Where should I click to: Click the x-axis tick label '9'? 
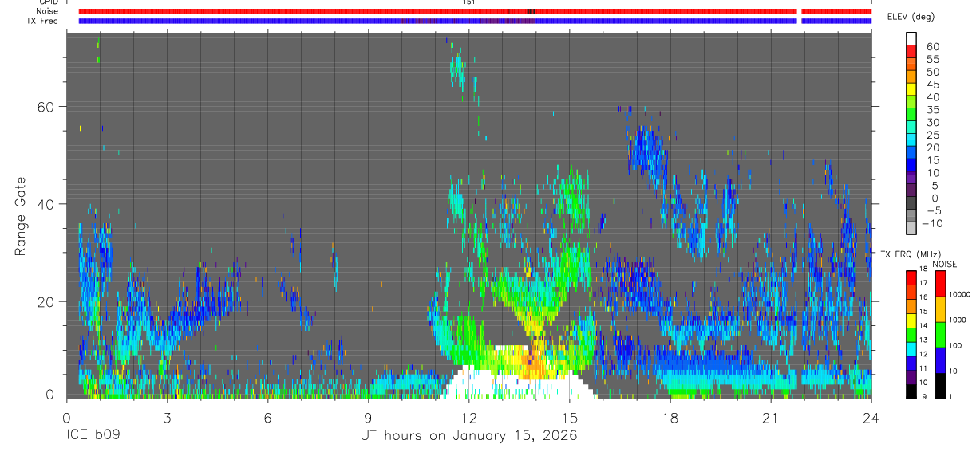(368, 418)
